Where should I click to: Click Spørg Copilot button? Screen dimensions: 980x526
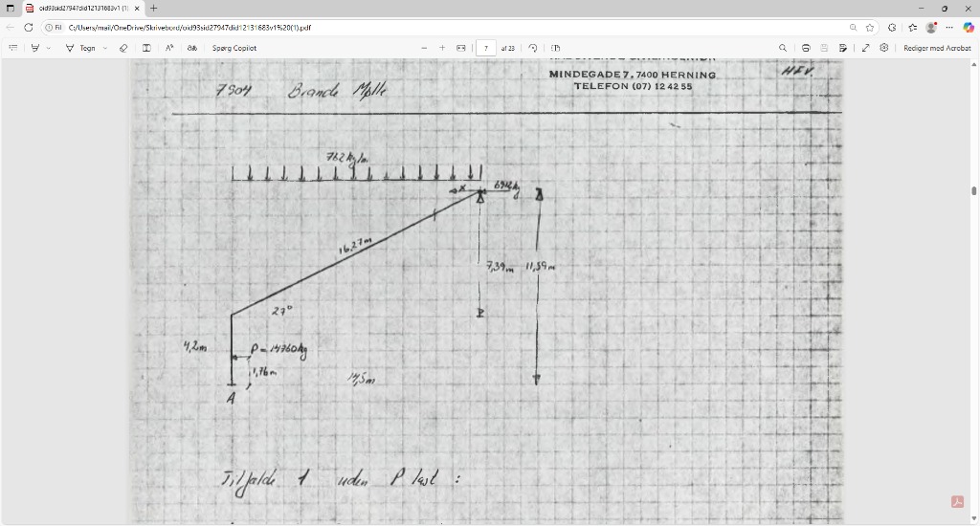click(234, 48)
